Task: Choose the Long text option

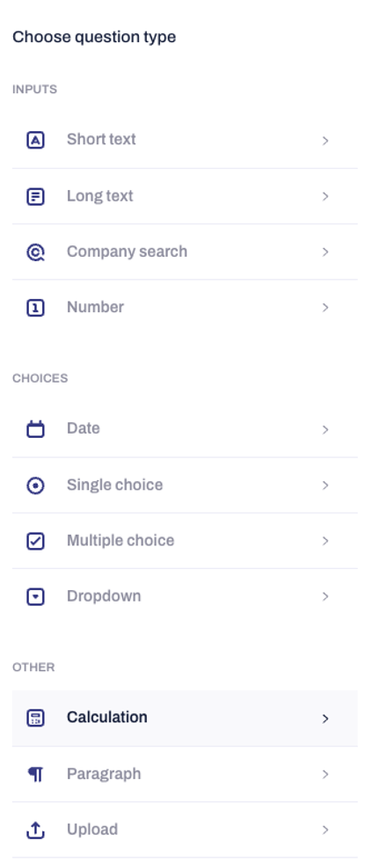Action: [x=185, y=196]
